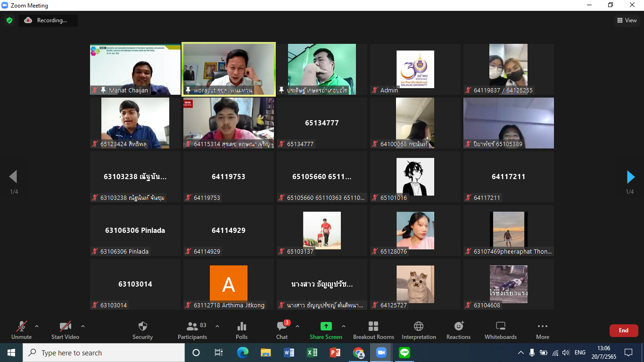This screenshot has width=644, height=362.
Task: Toggle Start Video camera
Action: coord(65,330)
